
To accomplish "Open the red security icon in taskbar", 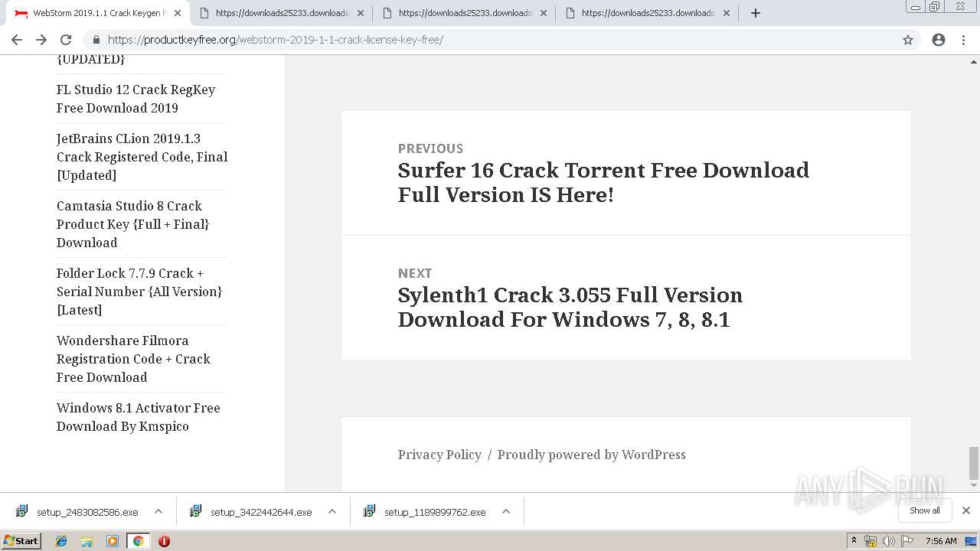I will [164, 541].
